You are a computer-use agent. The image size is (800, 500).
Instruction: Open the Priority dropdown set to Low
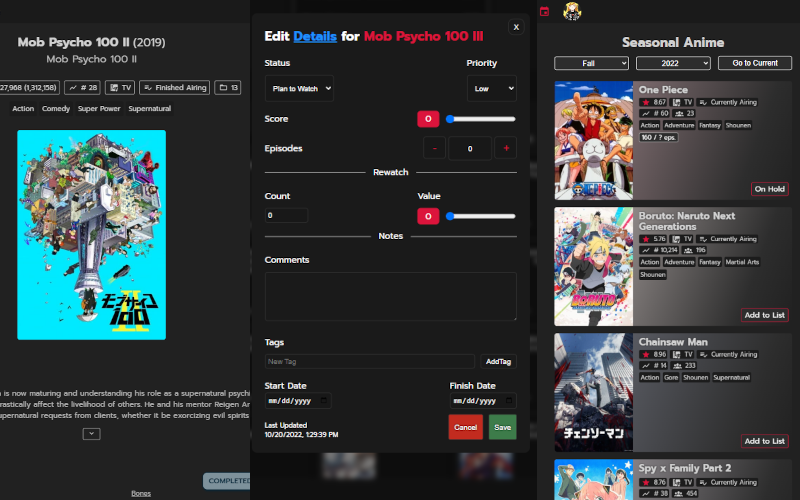pyautogui.click(x=491, y=88)
